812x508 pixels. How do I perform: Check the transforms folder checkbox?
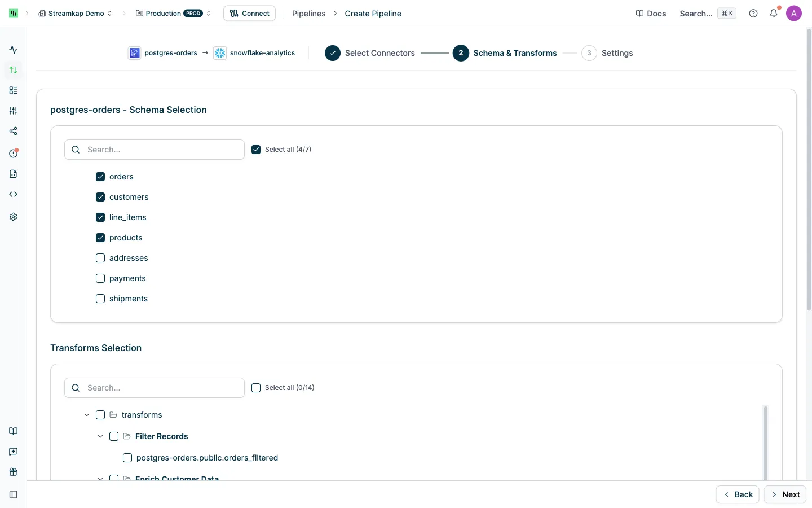tap(100, 415)
